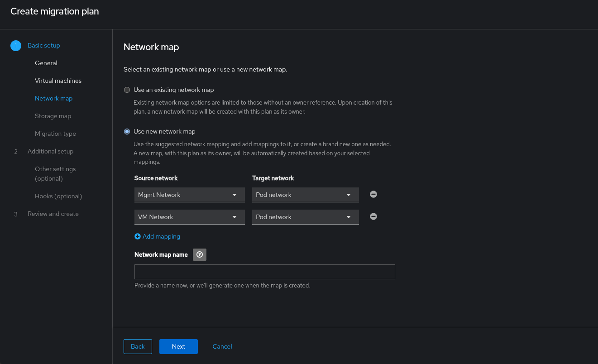Go to the Virtual machines step

click(58, 81)
